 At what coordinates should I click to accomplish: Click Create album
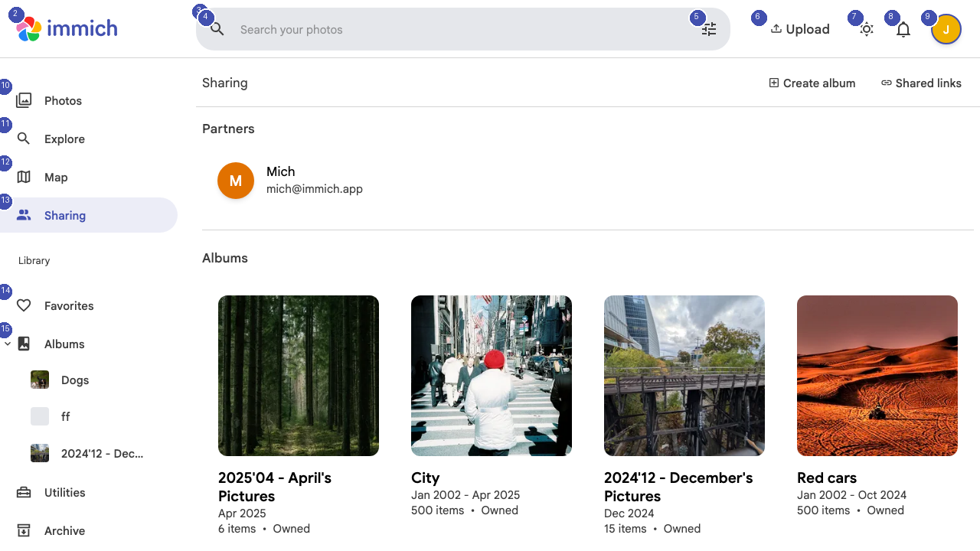(812, 83)
